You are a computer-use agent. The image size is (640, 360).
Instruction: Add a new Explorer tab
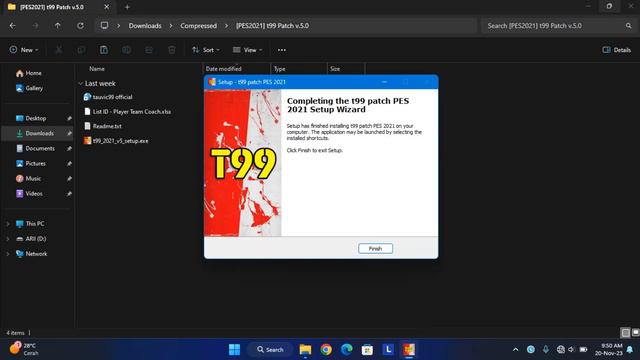pos(127,7)
